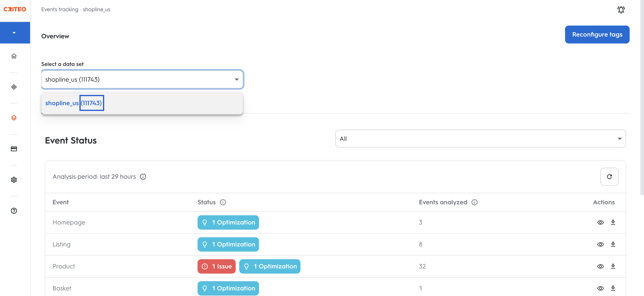Refresh the event status analysis
This screenshot has width=644, height=296.
tap(609, 176)
